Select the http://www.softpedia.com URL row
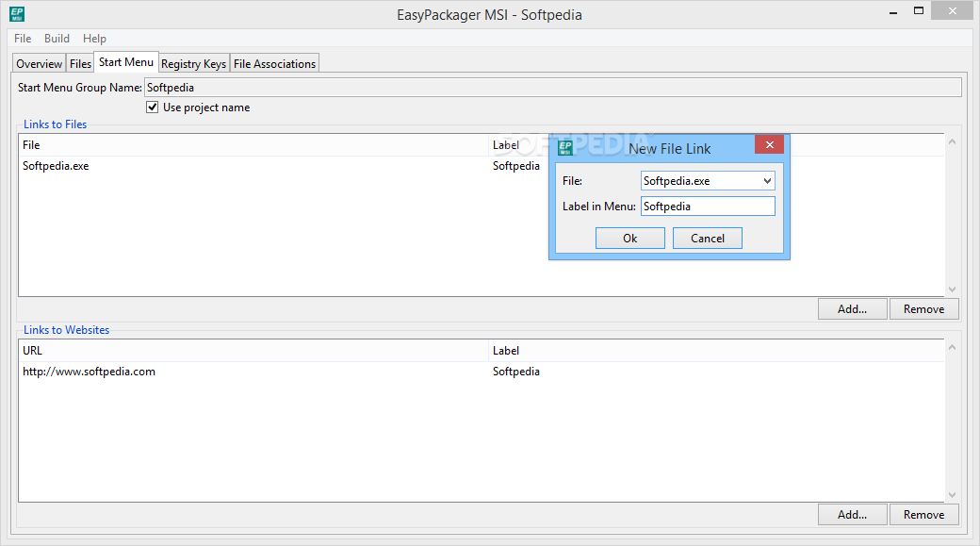980x546 pixels. 482,372
